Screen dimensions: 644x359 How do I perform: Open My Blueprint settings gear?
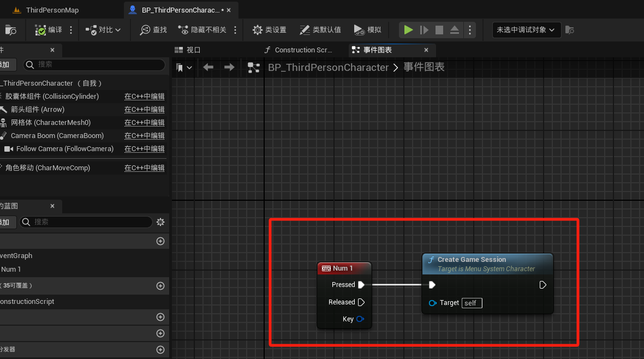click(160, 222)
